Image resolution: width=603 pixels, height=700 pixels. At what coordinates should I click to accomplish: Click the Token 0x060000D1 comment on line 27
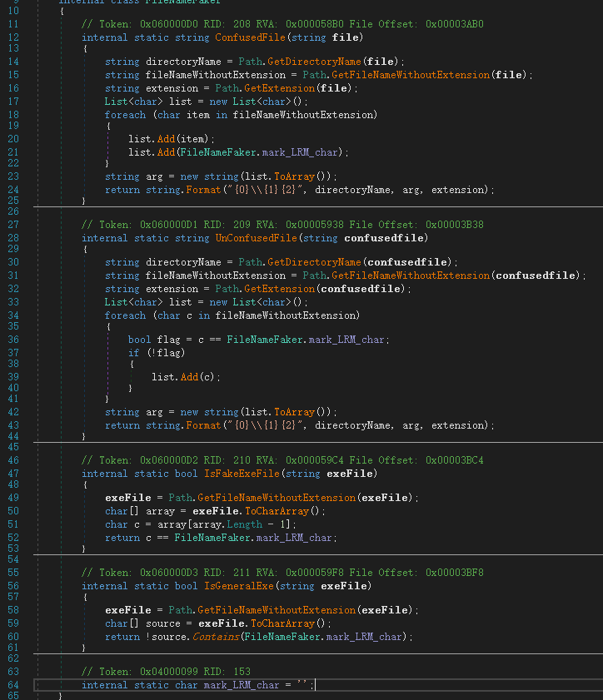[282, 225]
